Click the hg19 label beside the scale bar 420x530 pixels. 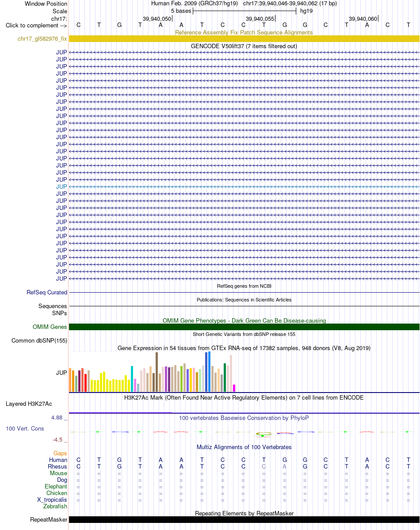click(x=306, y=11)
